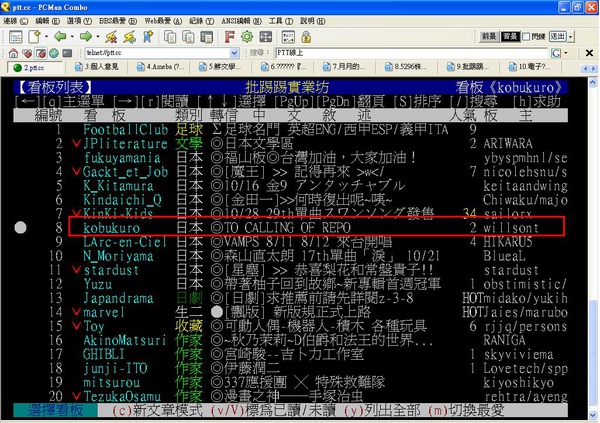Open the 工具 (T) menu
600x423 pixels.
[280, 21]
